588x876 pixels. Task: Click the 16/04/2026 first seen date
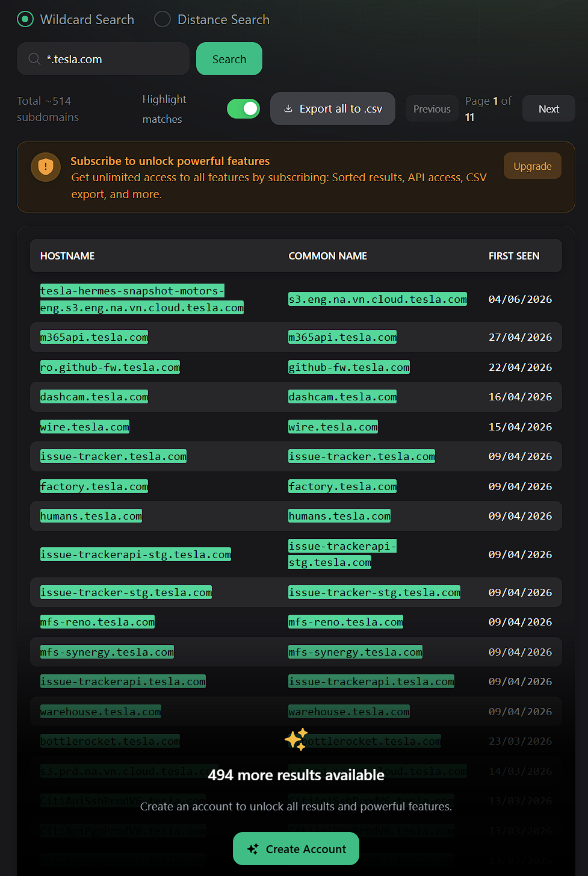(520, 397)
